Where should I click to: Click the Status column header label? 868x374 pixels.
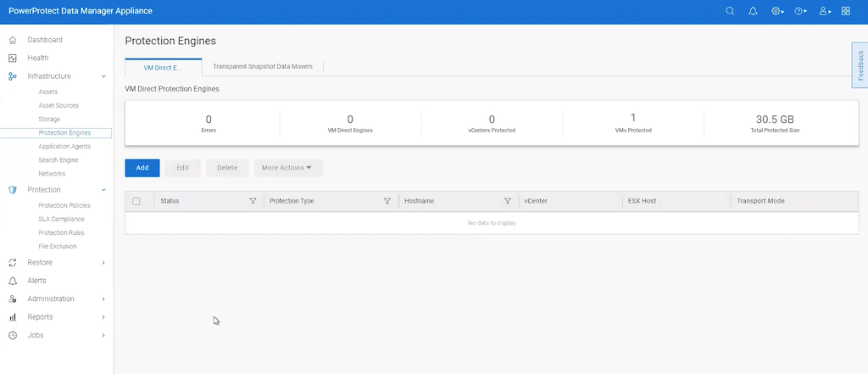point(170,201)
